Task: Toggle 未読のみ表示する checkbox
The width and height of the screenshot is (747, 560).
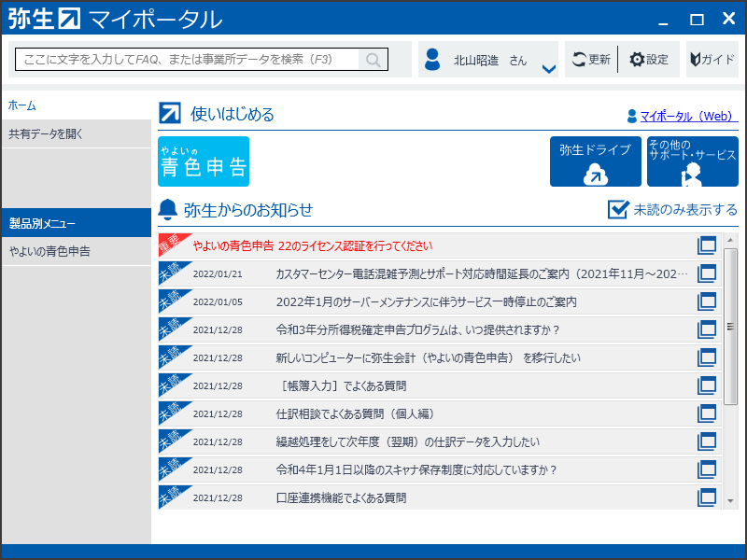Action: [x=618, y=209]
